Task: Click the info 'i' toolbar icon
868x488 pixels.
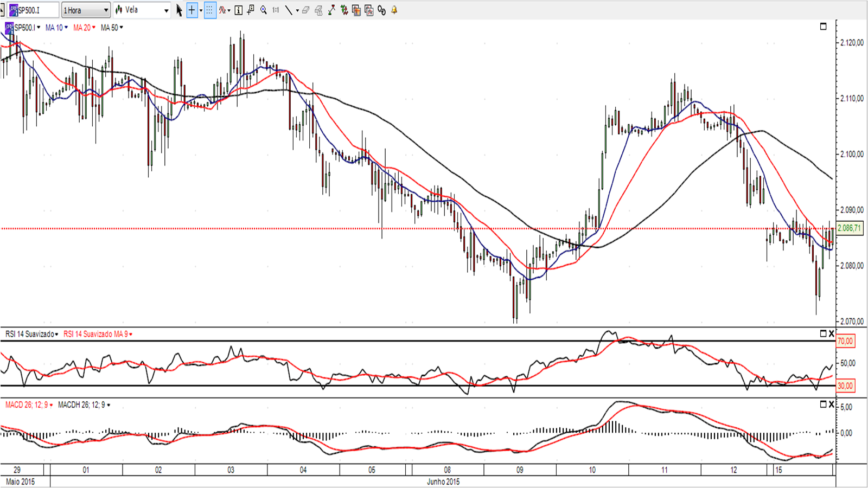Action: (x=238, y=10)
